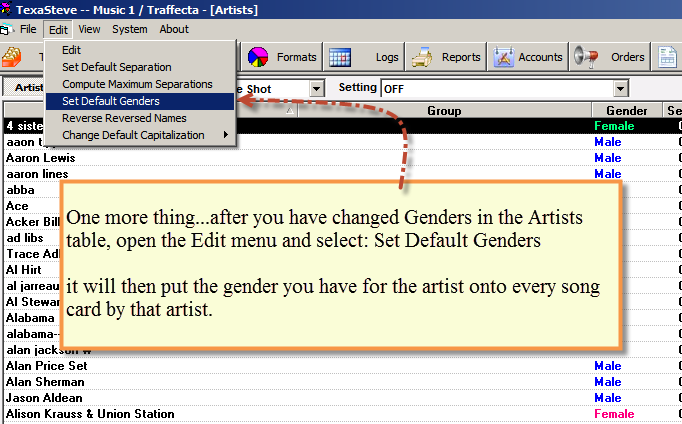
Task: Sort by the Group column header
Action: click(x=444, y=110)
